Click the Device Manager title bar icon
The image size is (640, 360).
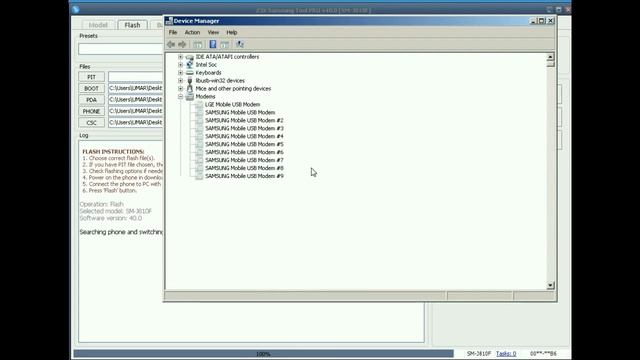[x=169, y=21]
